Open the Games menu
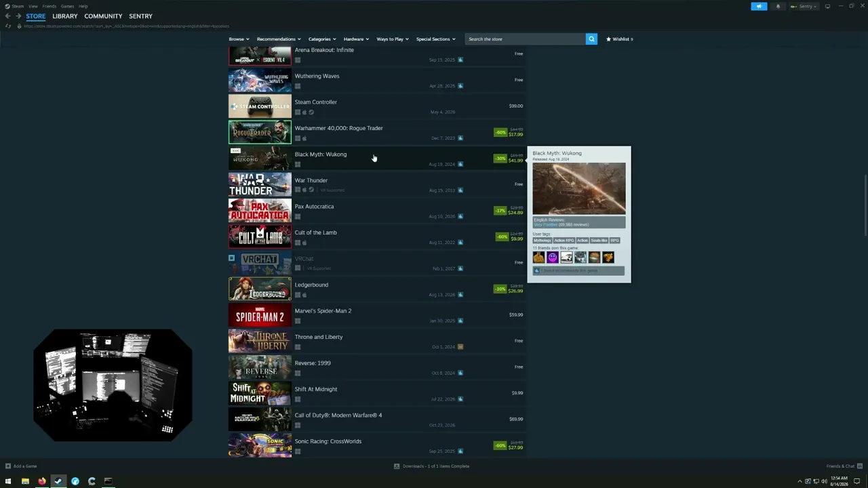 (x=67, y=6)
